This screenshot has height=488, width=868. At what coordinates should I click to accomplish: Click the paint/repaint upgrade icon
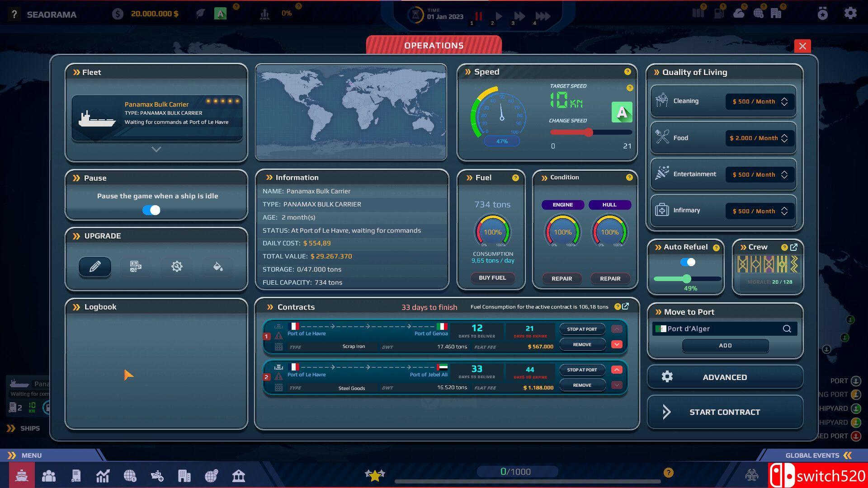point(217,266)
